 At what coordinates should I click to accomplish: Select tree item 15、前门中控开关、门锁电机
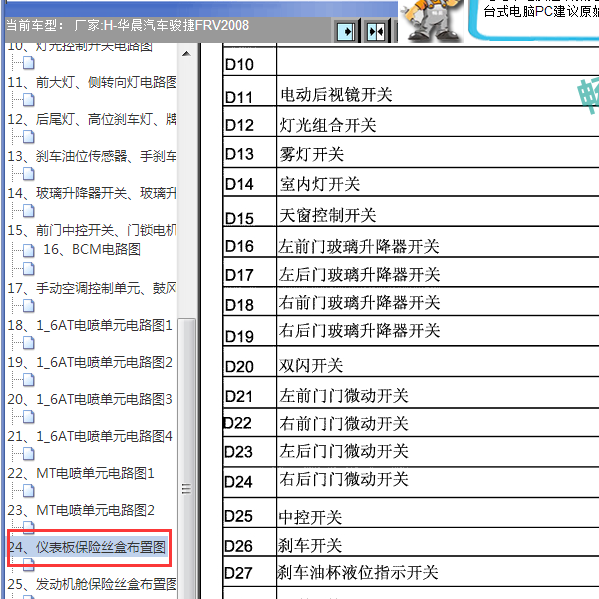coord(92,230)
